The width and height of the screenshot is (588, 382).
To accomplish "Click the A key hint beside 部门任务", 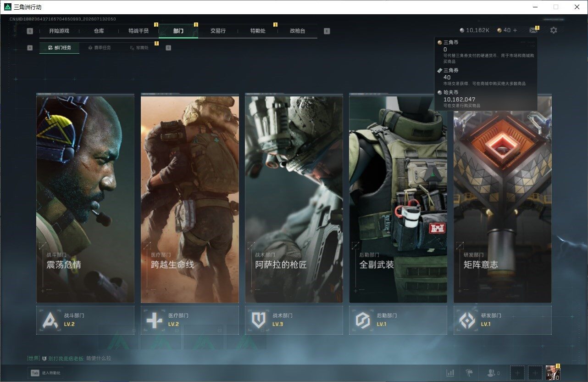I will click(30, 48).
